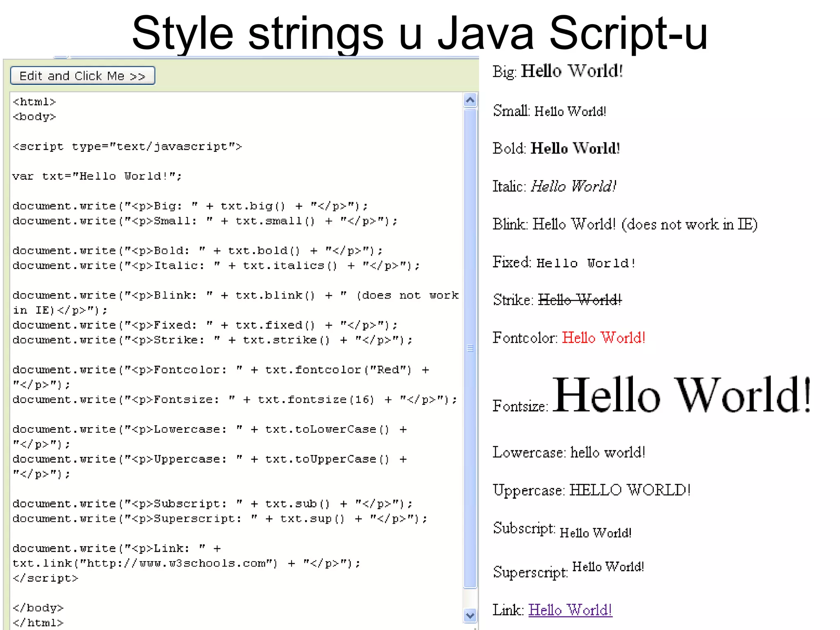
Task: Click the script type="text/javascript" line
Action: (x=127, y=146)
